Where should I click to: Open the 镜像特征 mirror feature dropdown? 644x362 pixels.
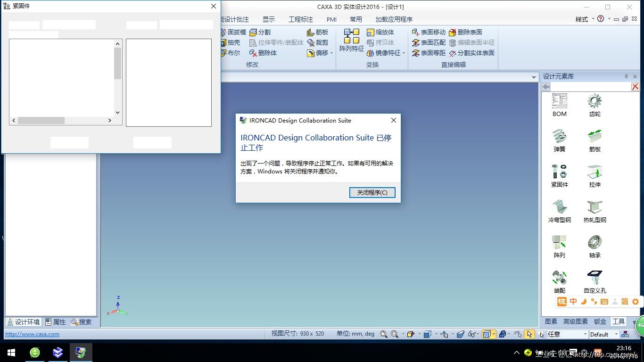404,53
